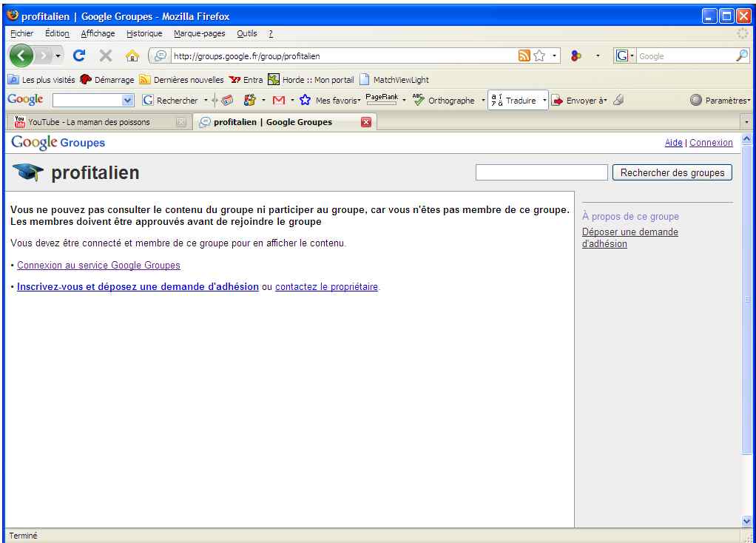The width and height of the screenshot is (756, 543).
Task: Click the news icon on the Google toolbar
Action: (x=227, y=101)
